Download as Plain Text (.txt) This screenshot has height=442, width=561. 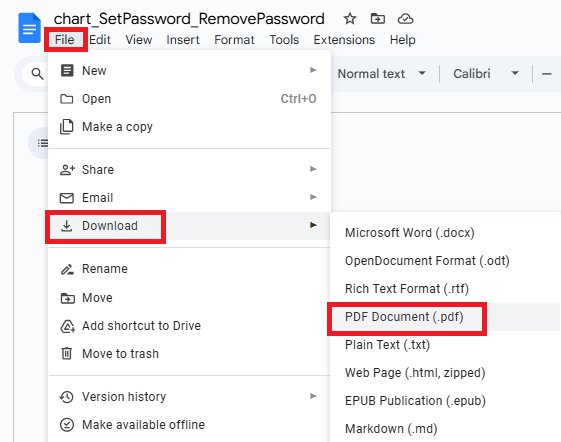445,345
